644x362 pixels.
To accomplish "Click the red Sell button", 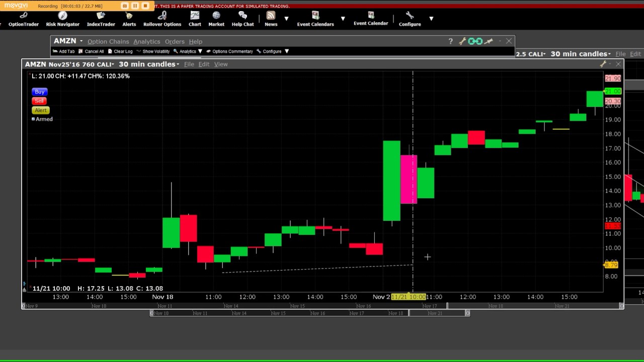I will pos(39,101).
